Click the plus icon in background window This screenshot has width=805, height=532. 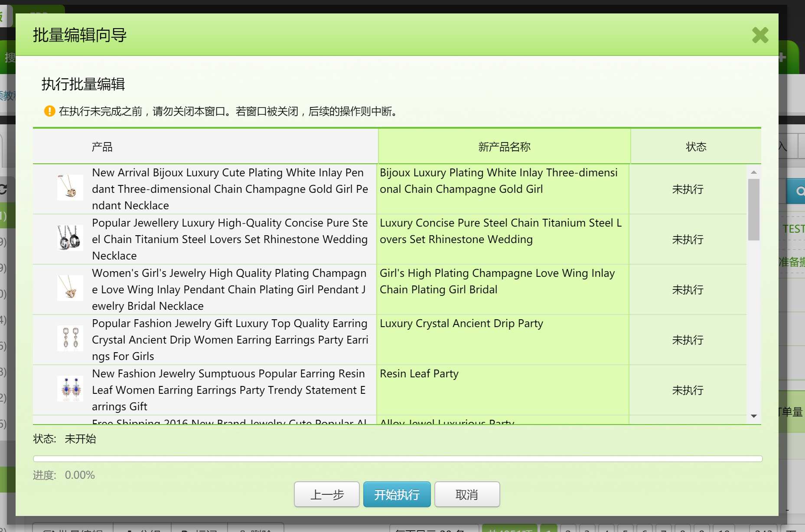pos(782,57)
